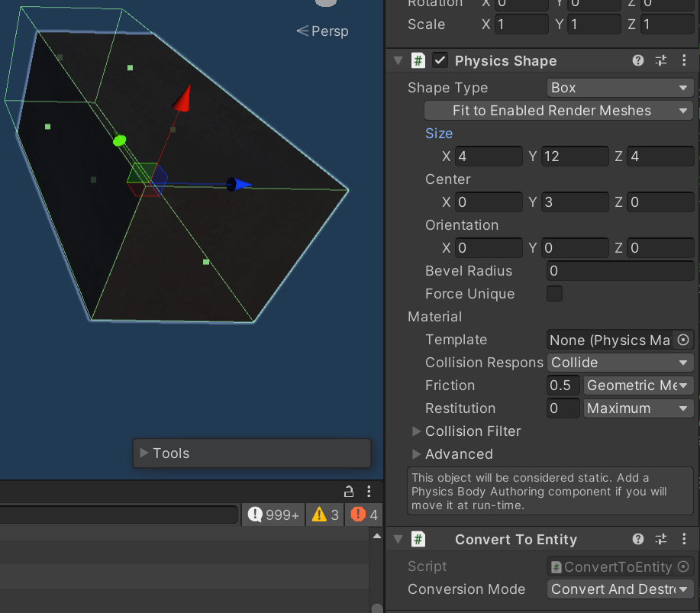Click Material section label
Screen dimensions: 700x613
[435, 317]
